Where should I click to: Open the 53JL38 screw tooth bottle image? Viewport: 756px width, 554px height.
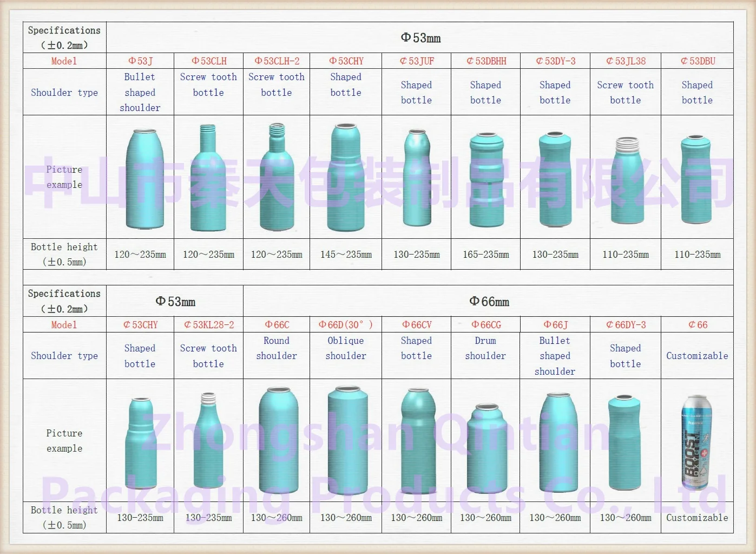[627, 180]
